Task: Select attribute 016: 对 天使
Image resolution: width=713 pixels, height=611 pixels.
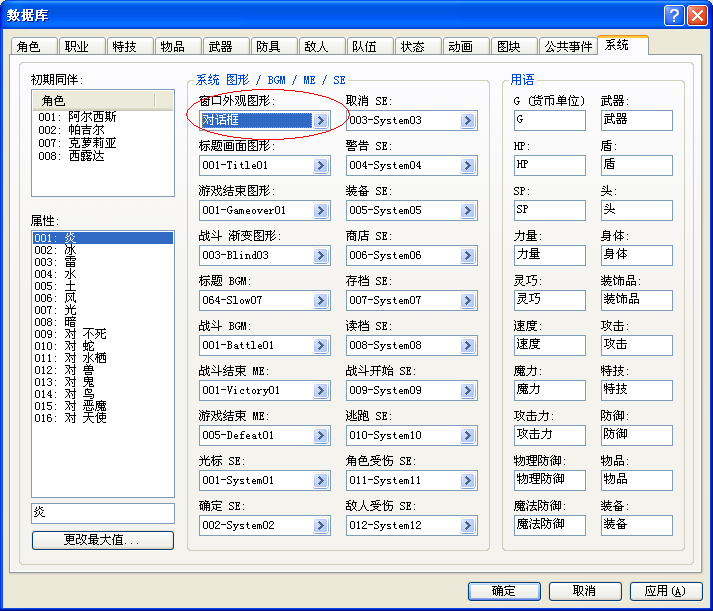Action: [103, 418]
